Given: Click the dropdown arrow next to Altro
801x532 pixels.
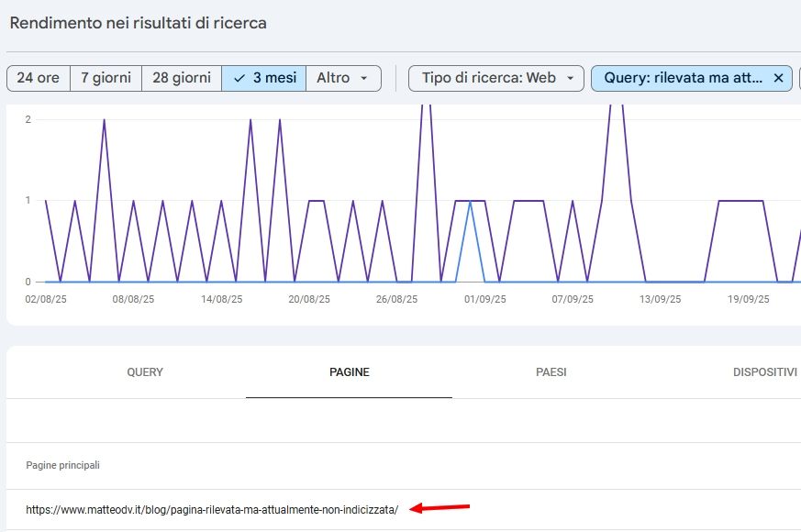Looking at the screenshot, I should point(363,78).
